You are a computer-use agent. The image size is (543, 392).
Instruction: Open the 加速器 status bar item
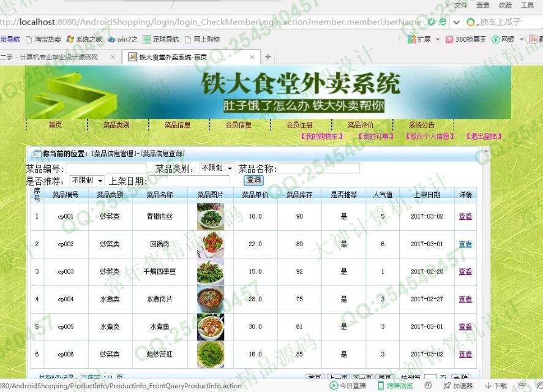pyautogui.click(x=459, y=385)
